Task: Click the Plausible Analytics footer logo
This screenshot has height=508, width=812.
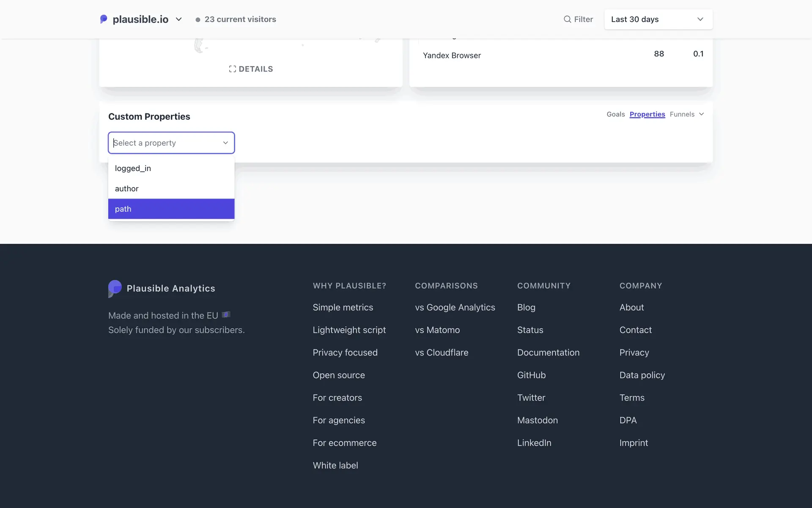Action: pyautogui.click(x=115, y=288)
